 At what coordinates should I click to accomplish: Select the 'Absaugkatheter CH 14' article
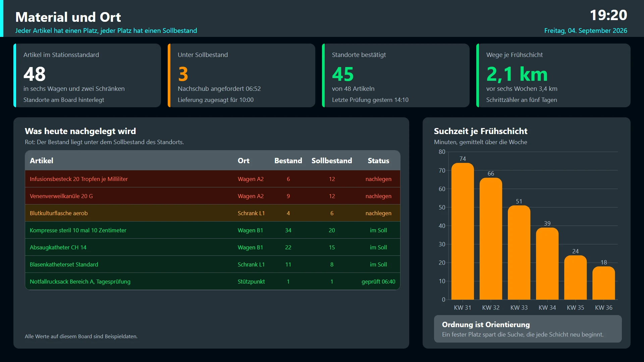point(58,247)
